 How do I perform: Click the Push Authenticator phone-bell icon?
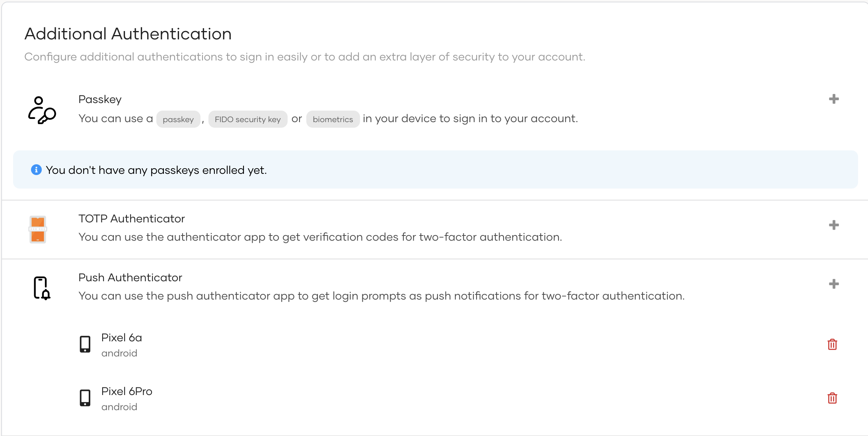pos(42,288)
